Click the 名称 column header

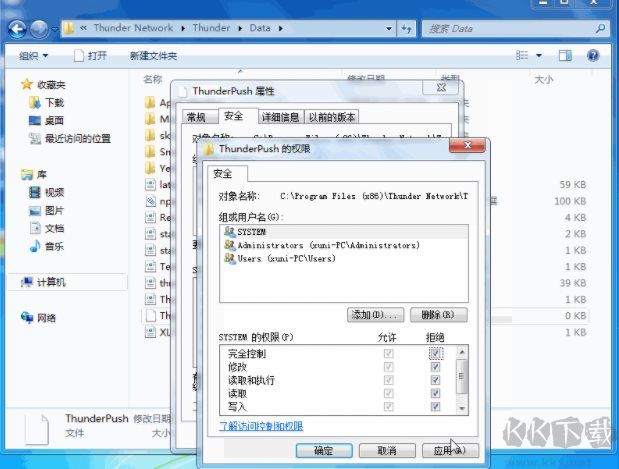pyautogui.click(x=153, y=79)
